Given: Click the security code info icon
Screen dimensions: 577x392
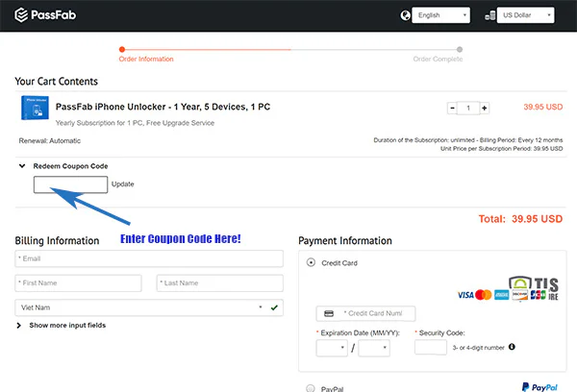Looking at the screenshot, I should point(512,347).
